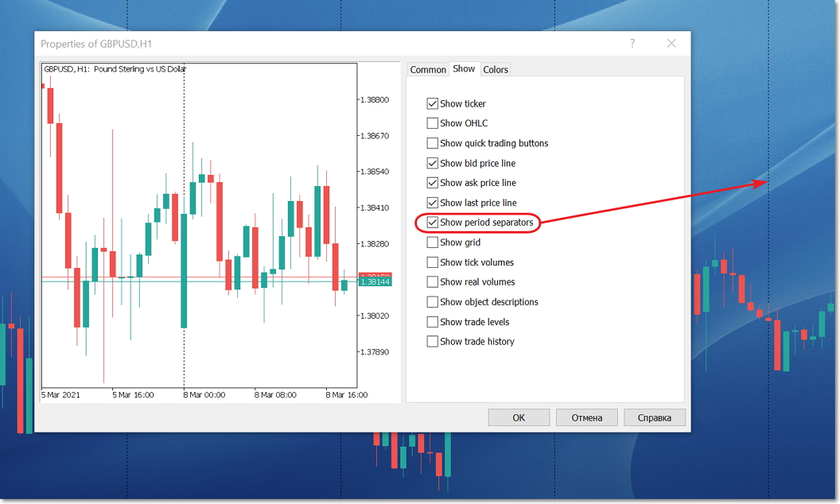Click the Отмена cancel button
The image size is (840, 504).
coord(586,417)
